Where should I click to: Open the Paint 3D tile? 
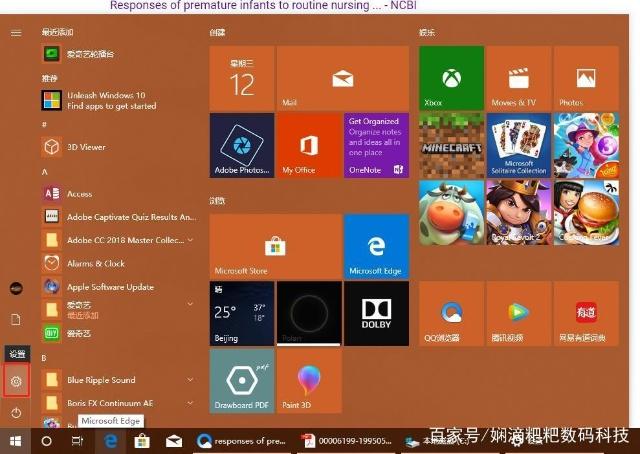309,381
